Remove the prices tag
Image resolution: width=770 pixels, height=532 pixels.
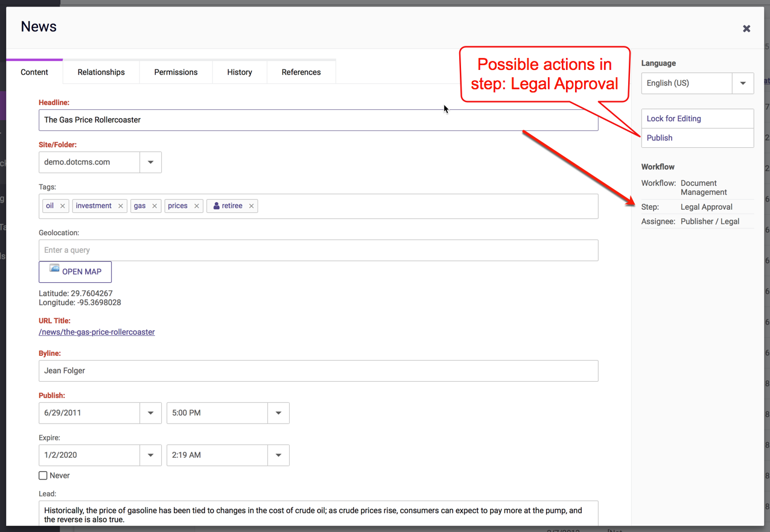[197, 206]
